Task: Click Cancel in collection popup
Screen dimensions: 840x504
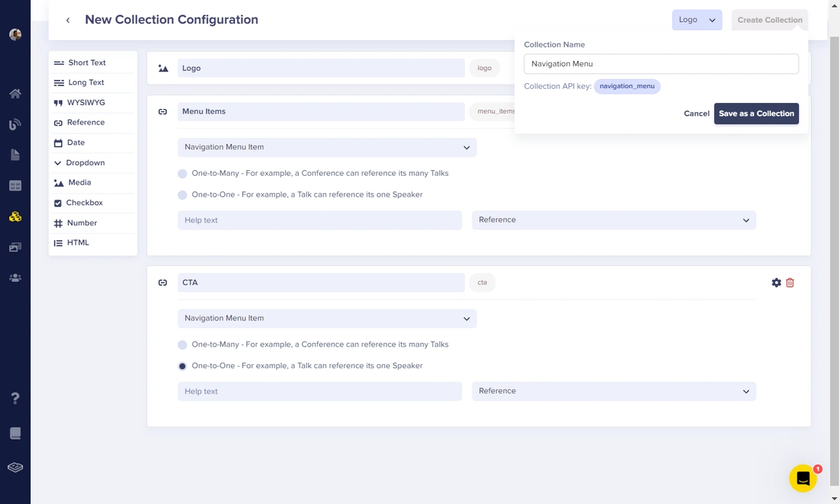Action: click(x=696, y=113)
